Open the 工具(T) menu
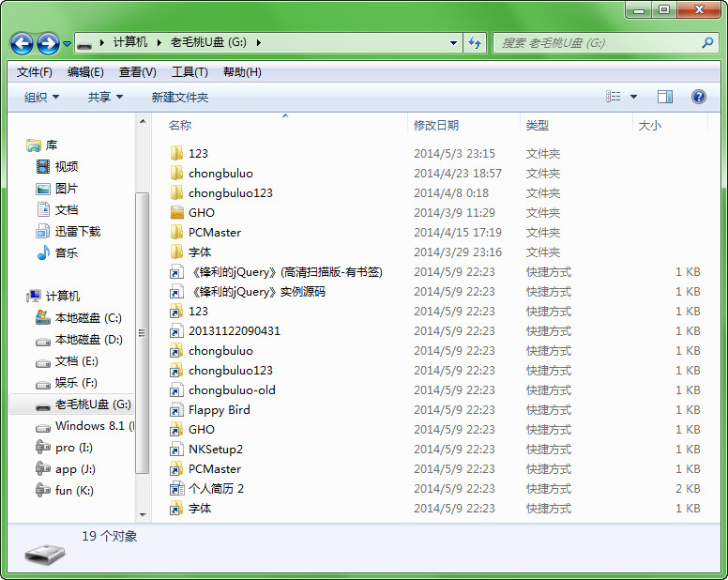Viewport: 728px width, 580px height. (x=189, y=72)
